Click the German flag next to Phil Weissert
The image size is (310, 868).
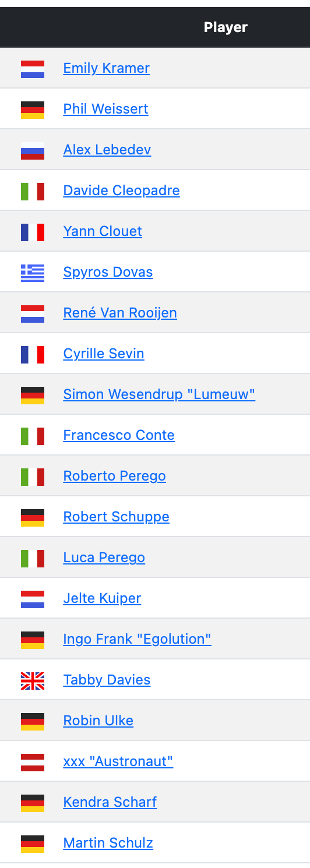coord(33,110)
